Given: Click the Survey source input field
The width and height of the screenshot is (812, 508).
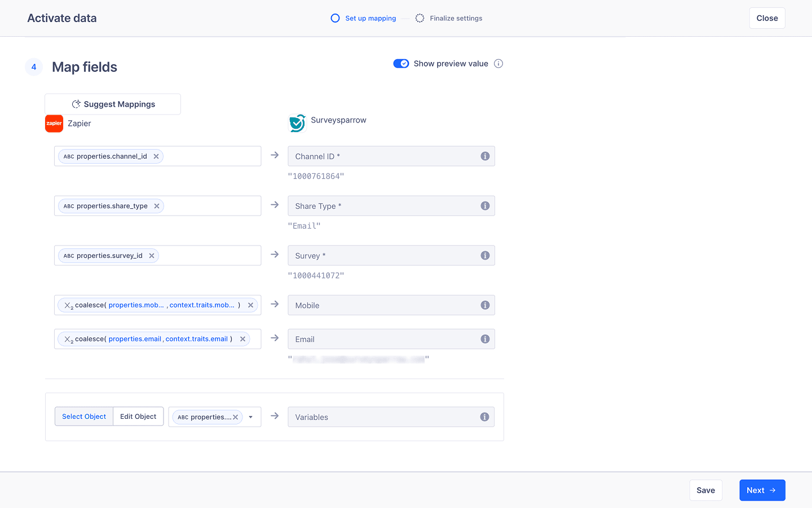Looking at the screenshot, I should pos(157,256).
